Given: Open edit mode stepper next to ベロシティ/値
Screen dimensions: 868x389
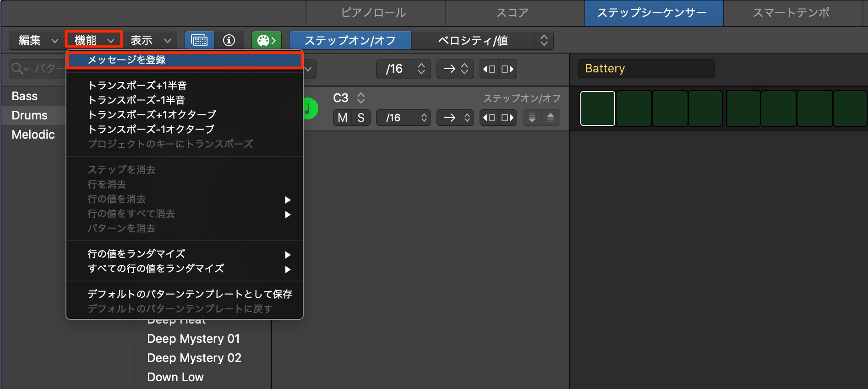Looking at the screenshot, I should click(x=544, y=40).
